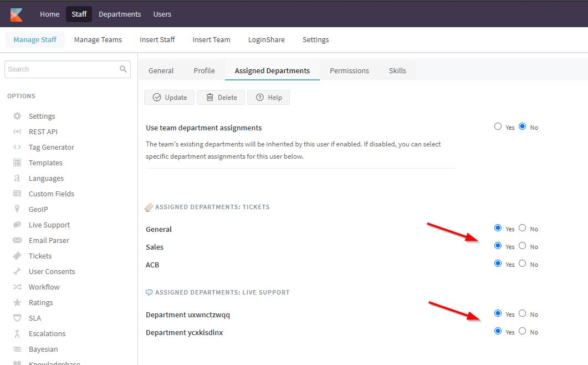Switch to the Permissions tab
Screen dimensions: 588x365
(349, 71)
